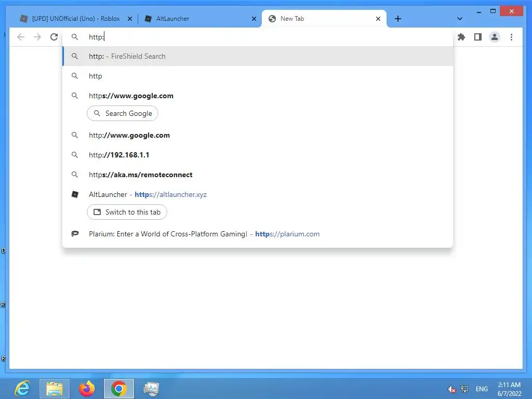Click the muted volume tray icon

451,389
